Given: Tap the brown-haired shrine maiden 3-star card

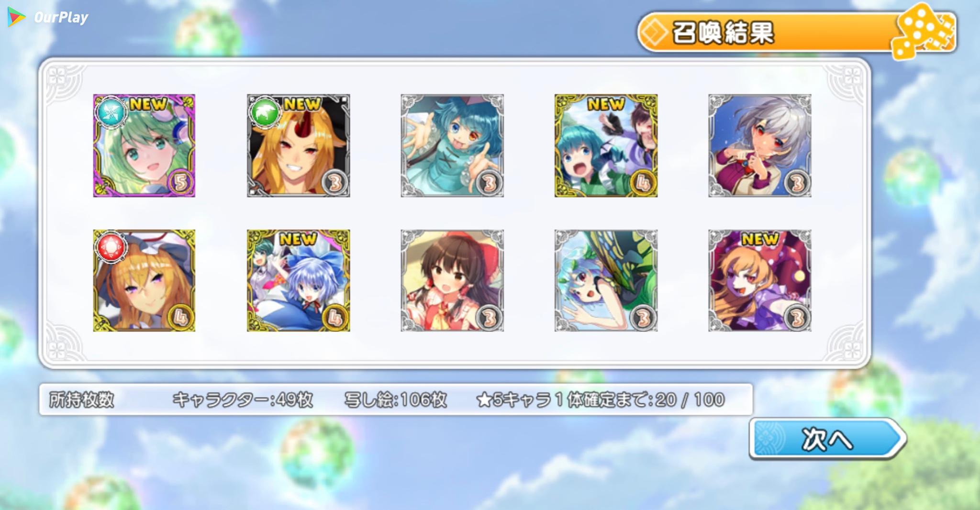Looking at the screenshot, I should [452, 280].
